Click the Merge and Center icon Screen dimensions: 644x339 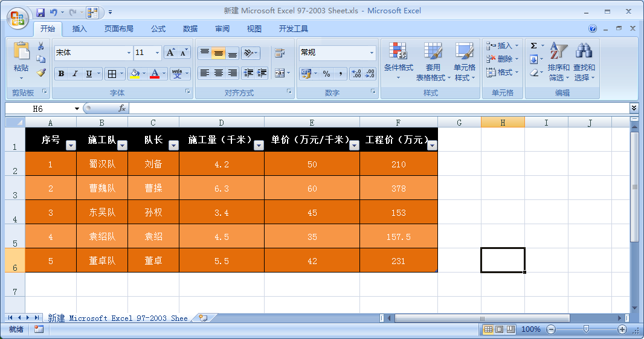tap(279, 73)
